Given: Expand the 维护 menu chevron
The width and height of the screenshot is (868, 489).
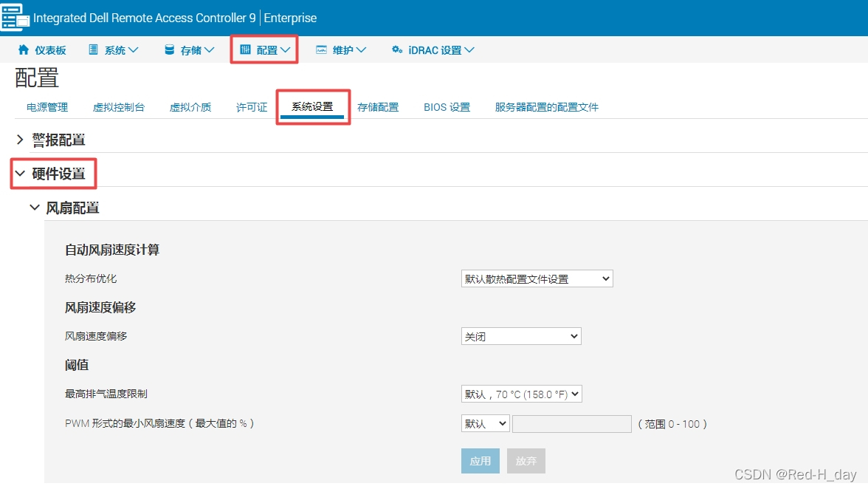Looking at the screenshot, I should (361, 49).
